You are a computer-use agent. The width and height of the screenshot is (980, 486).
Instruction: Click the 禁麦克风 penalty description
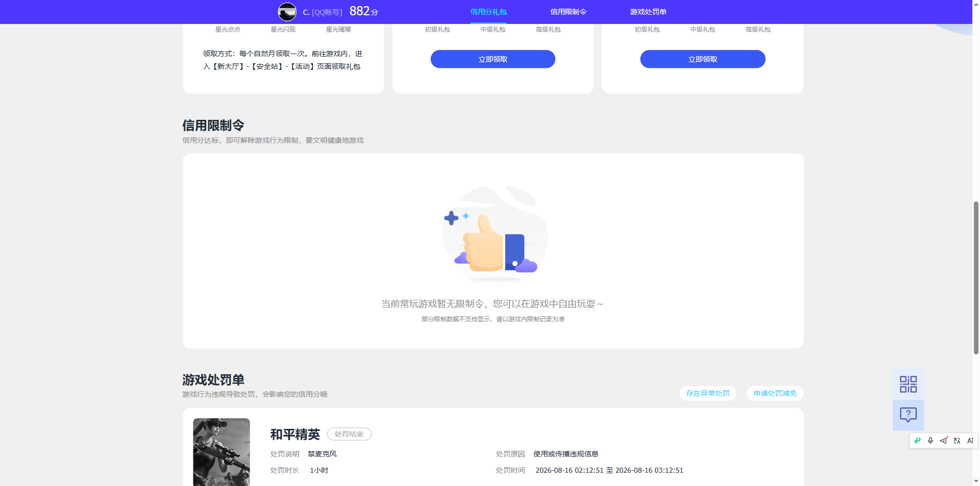point(322,454)
